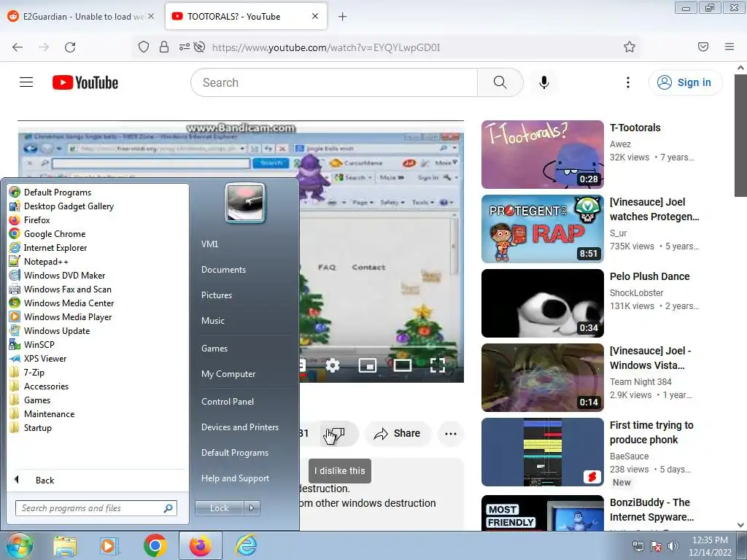The image size is (747, 560).
Task: Go back with the browser back arrow
Action: coord(18,47)
